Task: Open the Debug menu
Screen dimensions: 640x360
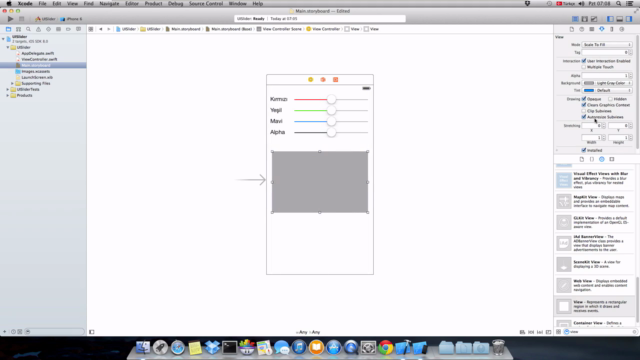Action: [176, 3]
